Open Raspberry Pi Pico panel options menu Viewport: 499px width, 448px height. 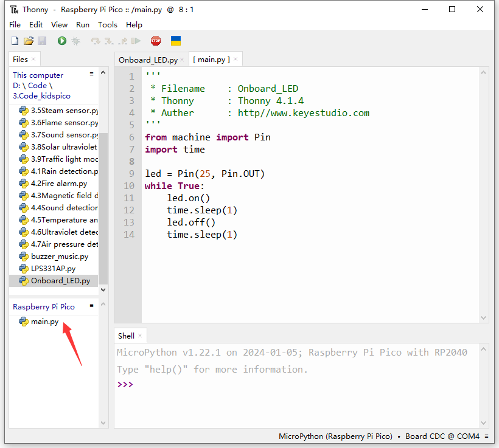92,306
